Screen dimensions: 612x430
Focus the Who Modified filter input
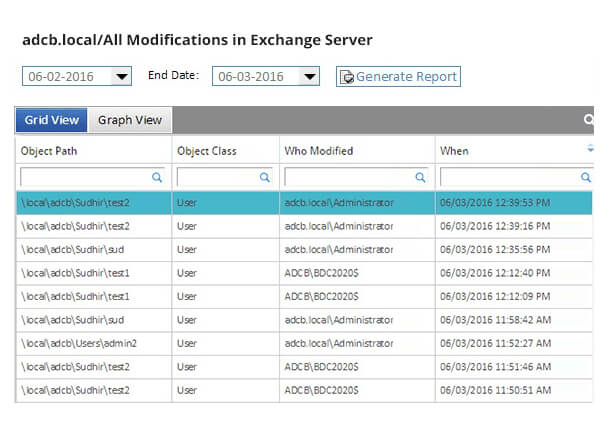click(357, 177)
